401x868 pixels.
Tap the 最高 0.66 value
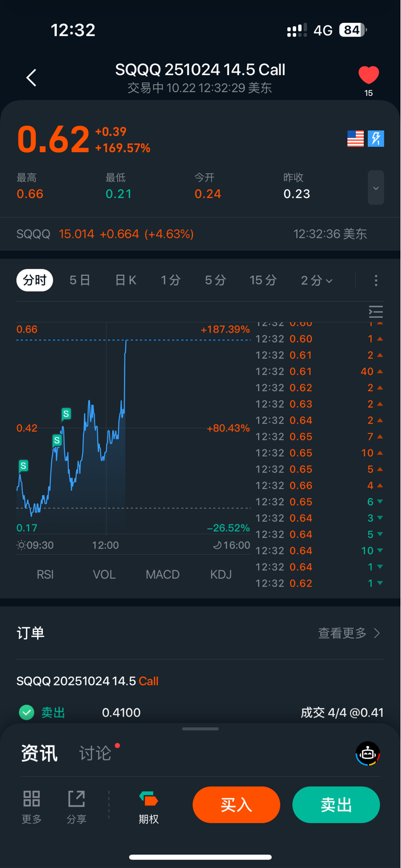[x=30, y=194]
